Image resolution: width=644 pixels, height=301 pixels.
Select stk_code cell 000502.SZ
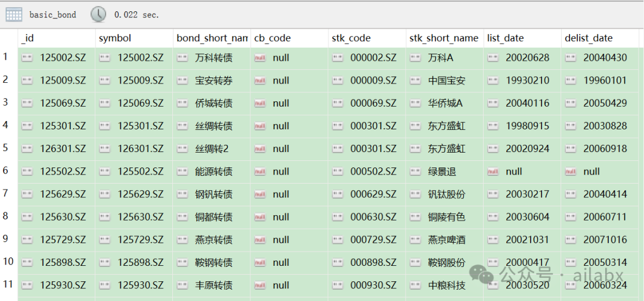click(367, 172)
